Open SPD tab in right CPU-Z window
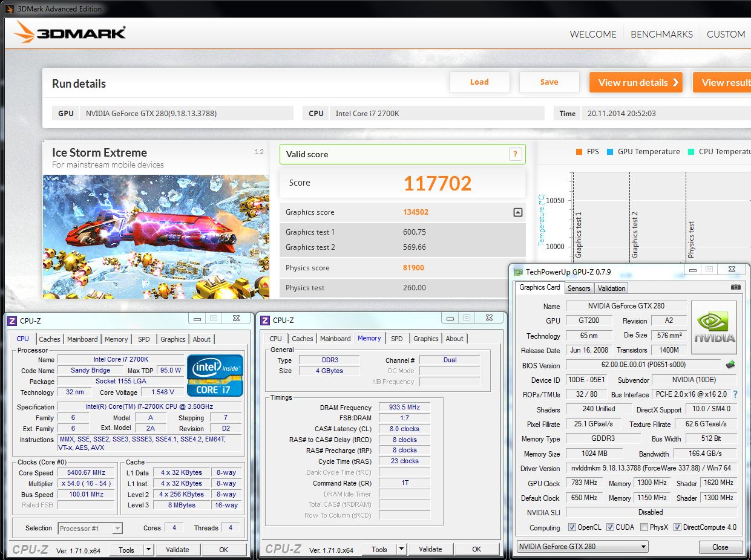Screen dimensions: 751x560 point(396,339)
